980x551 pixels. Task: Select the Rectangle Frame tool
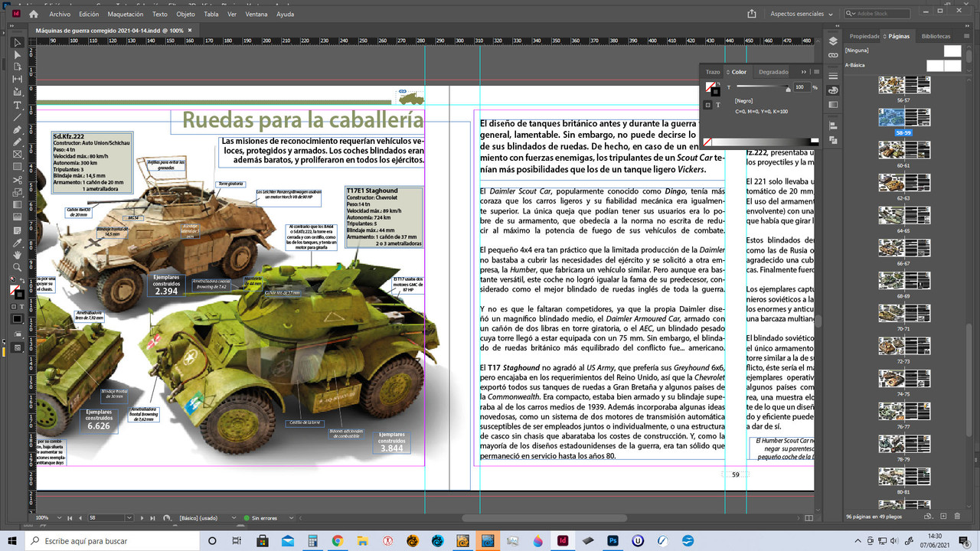point(18,154)
